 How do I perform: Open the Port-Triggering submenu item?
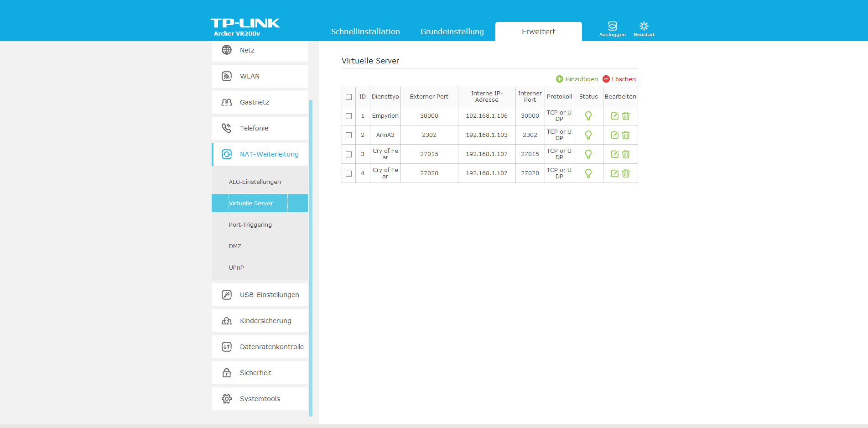point(250,224)
